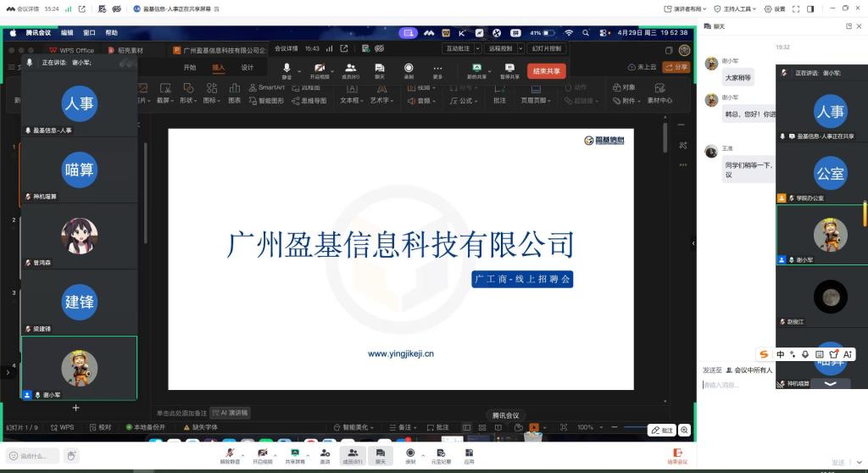The width and height of the screenshot is (868, 473).
Task: Expand video options arrow beside 开启视频
Action: click(276, 454)
